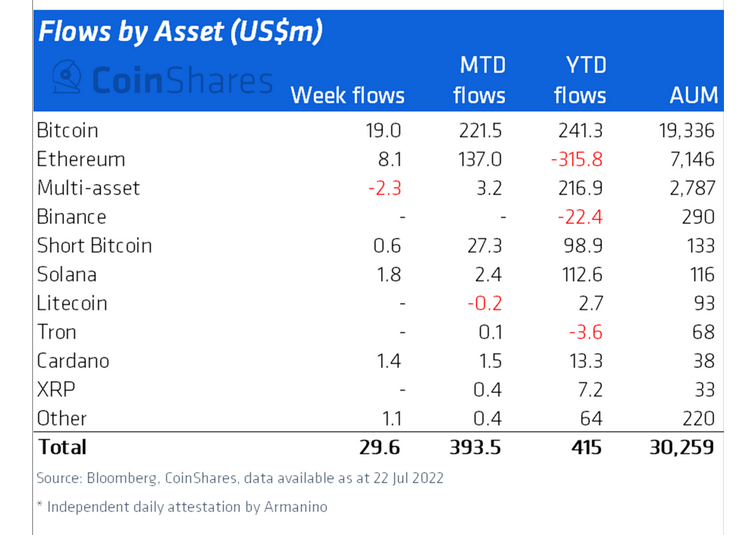Click the CoinShares logo icon
Screen dimensions: 741x535
coord(66,77)
